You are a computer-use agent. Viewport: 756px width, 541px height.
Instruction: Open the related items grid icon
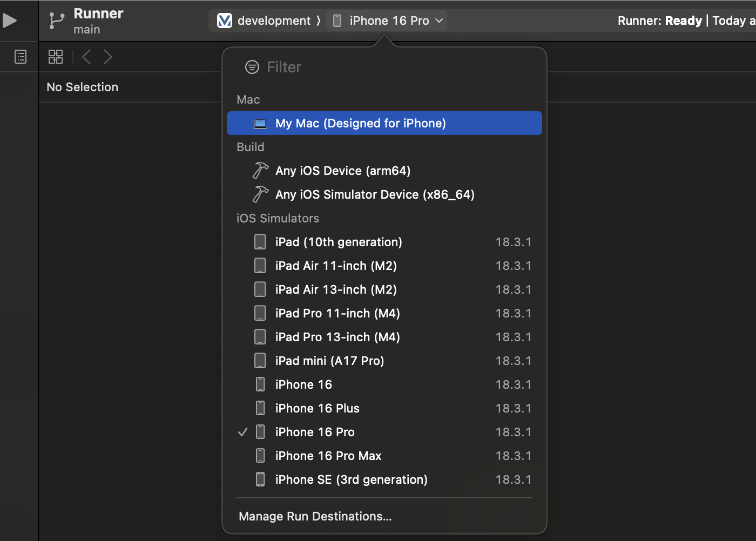[56, 57]
